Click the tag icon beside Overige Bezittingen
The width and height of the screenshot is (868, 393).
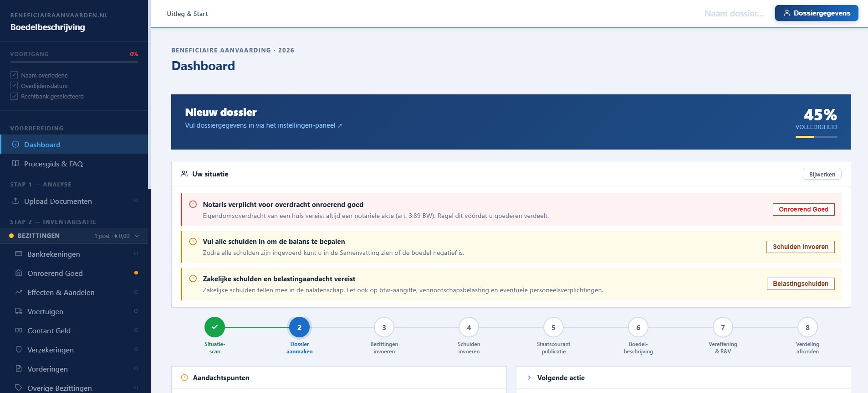click(x=19, y=388)
